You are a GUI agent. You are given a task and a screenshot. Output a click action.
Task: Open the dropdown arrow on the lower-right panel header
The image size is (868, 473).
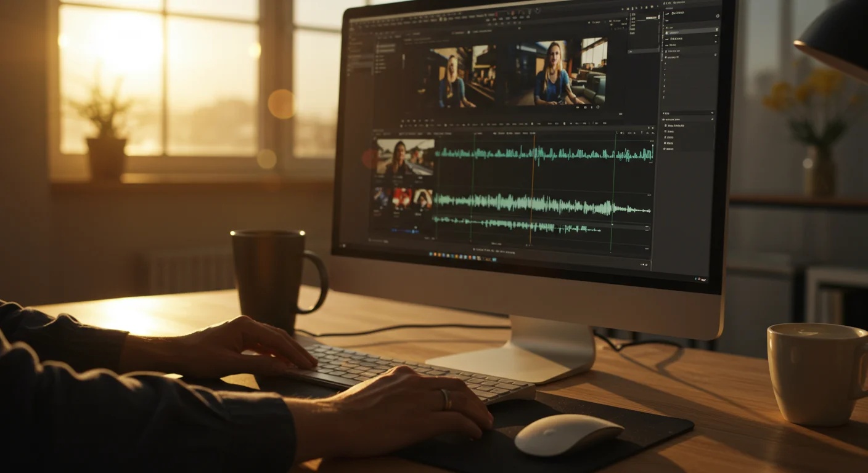click(713, 113)
